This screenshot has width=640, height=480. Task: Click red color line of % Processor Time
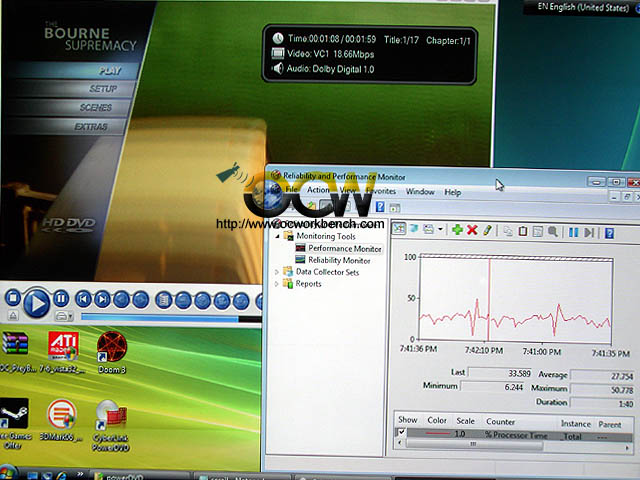pos(438,433)
